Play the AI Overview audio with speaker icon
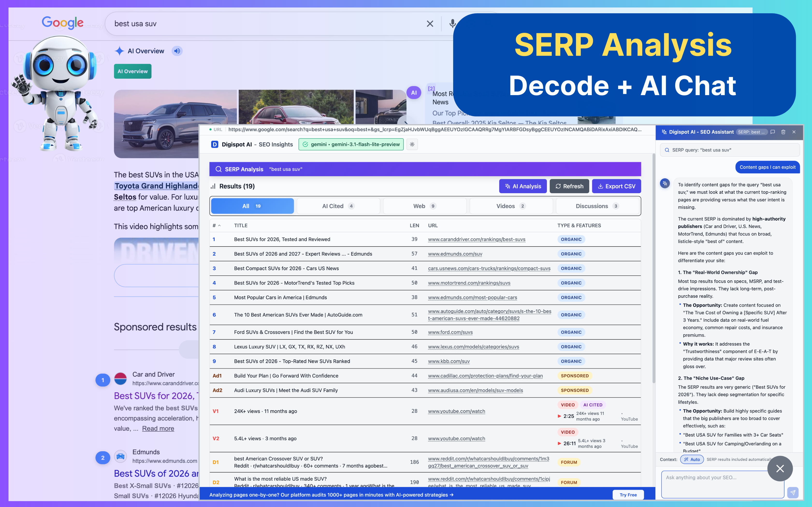Screen dimensions: 812x507 (177, 51)
